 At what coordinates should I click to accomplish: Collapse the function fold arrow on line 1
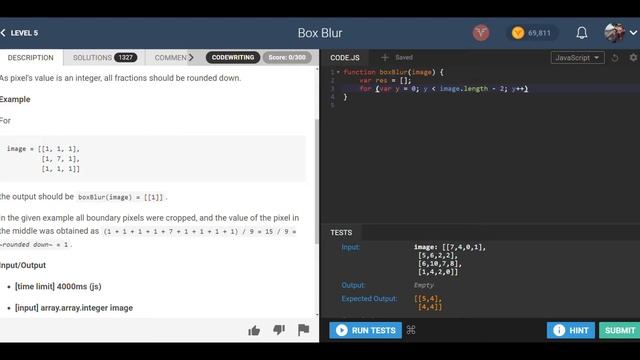tap(338, 72)
